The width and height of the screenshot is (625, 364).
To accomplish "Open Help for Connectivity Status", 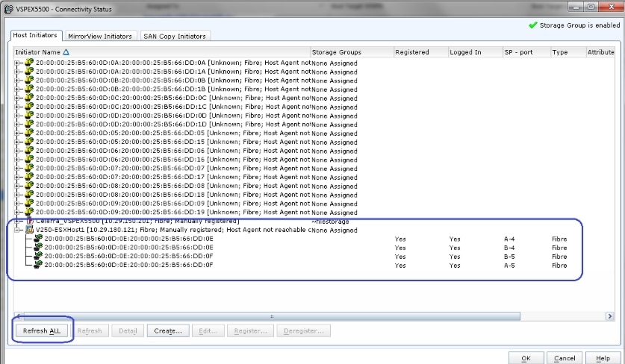I will (x=603, y=358).
